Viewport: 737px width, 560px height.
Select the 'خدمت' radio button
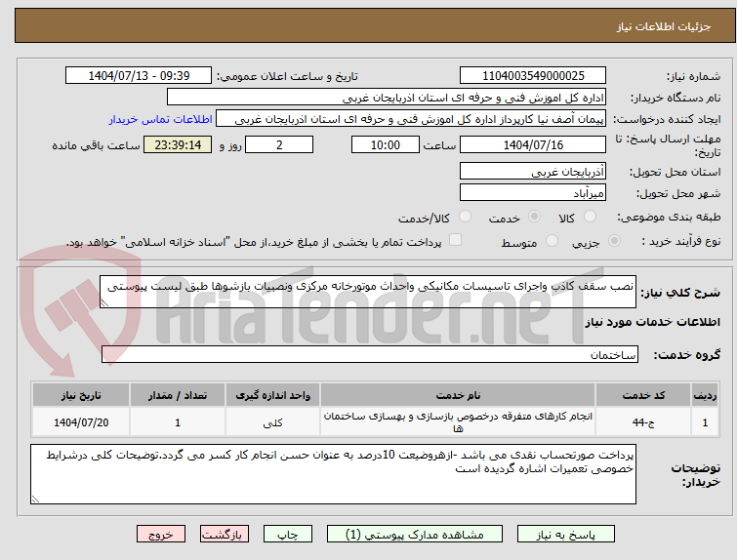click(x=534, y=217)
